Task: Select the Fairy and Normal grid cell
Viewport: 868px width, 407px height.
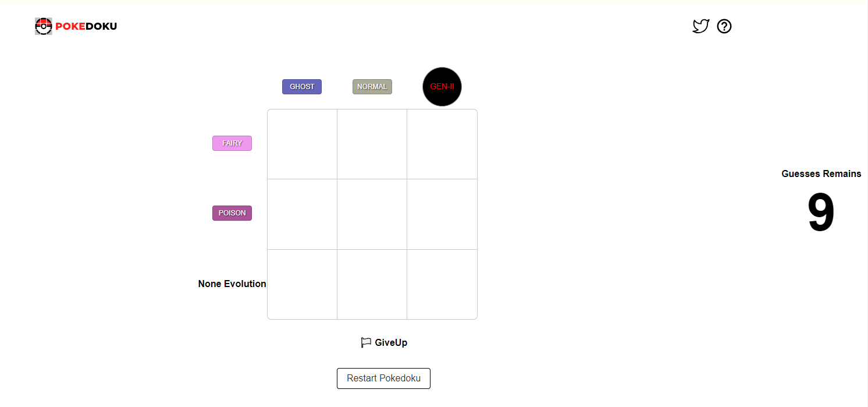Action: [x=372, y=144]
